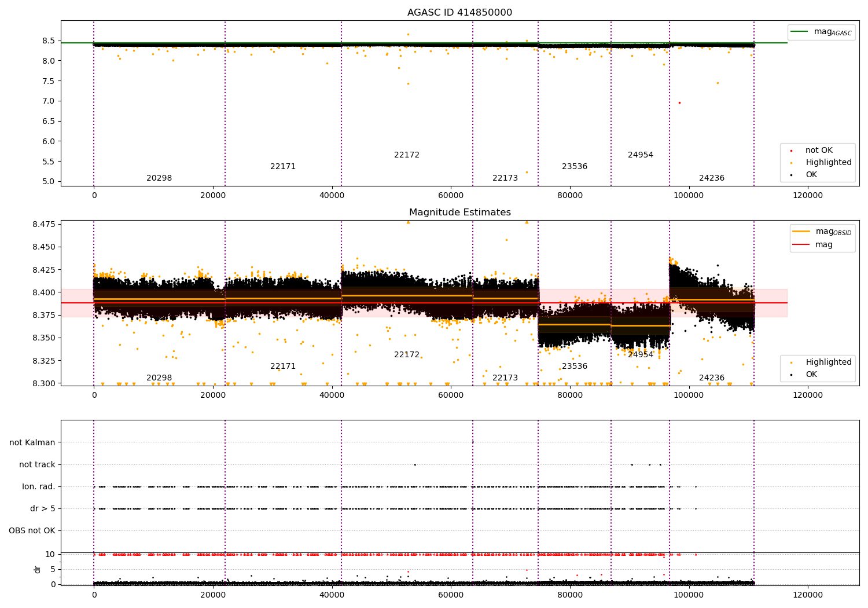Select 'Highlighted' legend entry in Magnitude Estimates plot

[x=829, y=362]
